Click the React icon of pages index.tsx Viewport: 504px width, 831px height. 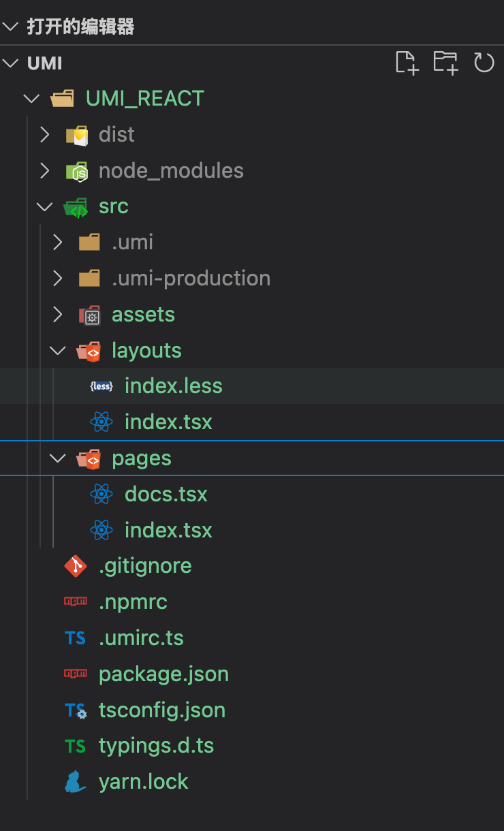[x=101, y=530]
